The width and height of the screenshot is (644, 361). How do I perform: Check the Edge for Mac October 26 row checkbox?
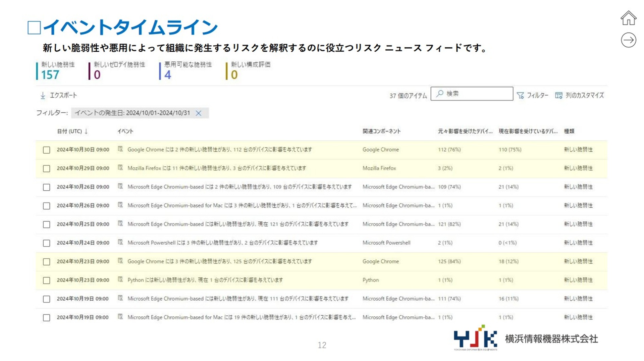click(x=47, y=206)
